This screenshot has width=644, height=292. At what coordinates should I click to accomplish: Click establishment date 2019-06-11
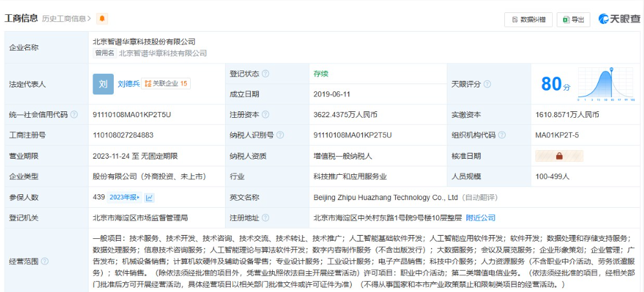coord(332,94)
